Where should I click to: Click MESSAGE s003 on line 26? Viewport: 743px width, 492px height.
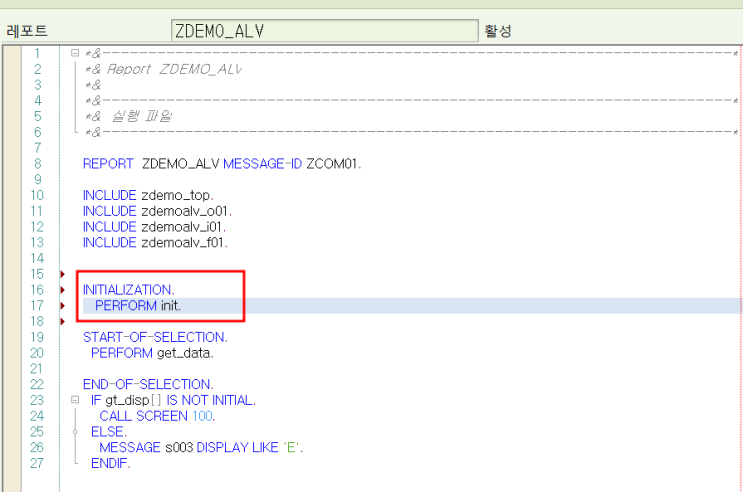(146, 447)
